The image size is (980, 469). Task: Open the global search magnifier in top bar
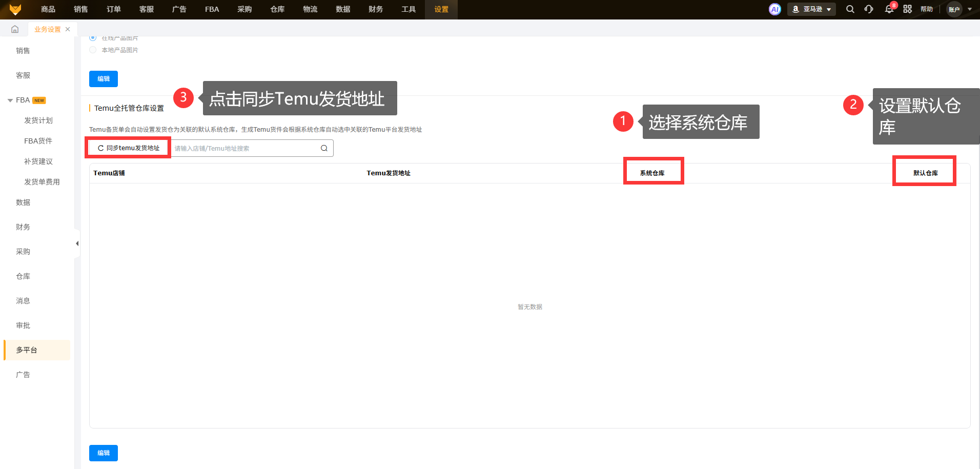850,9
